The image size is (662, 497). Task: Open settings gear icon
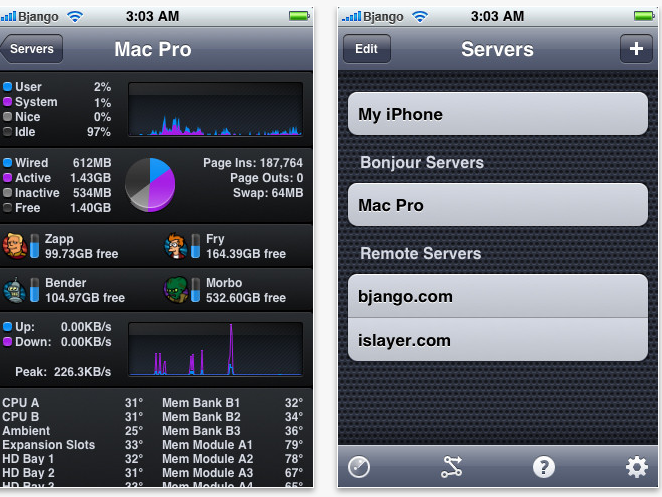click(x=637, y=467)
